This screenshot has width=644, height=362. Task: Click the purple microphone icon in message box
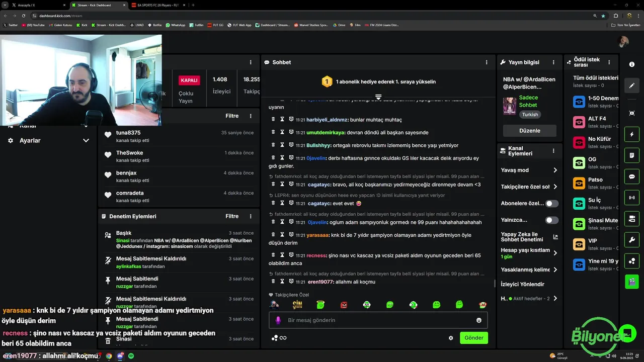[278, 320]
